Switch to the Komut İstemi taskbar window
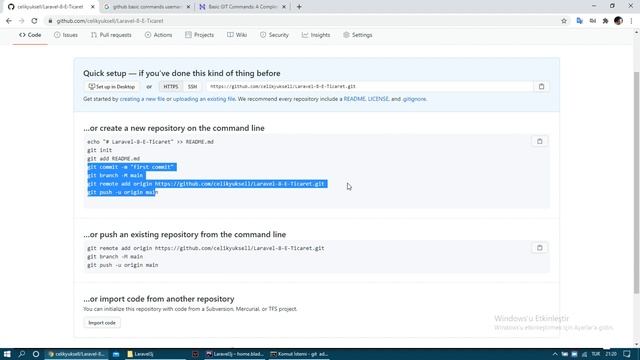 299,354
